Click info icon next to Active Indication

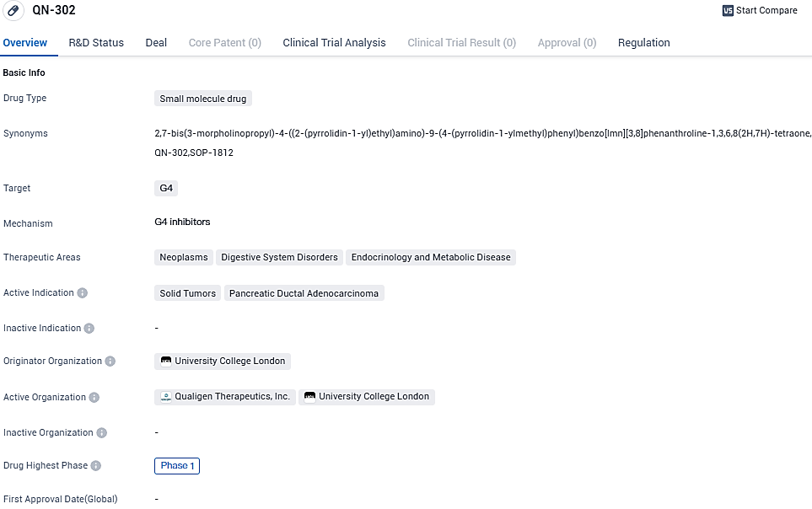pyautogui.click(x=83, y=293)
